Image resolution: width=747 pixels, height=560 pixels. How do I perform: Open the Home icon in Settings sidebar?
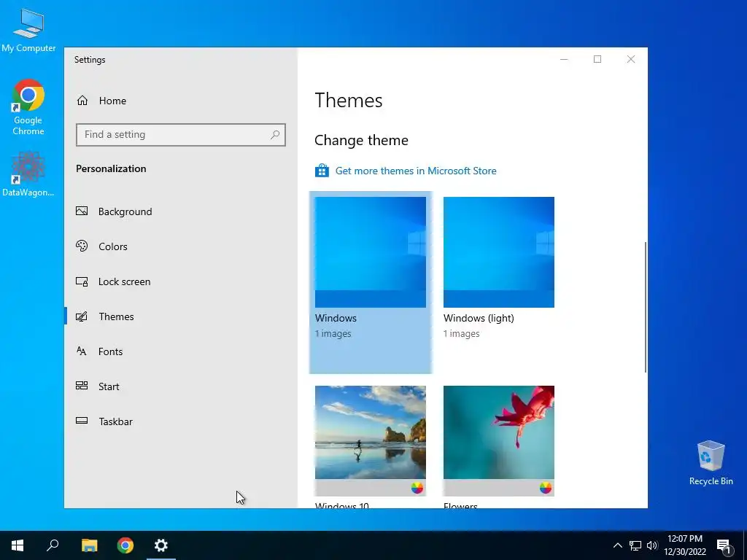(x=82, y=101)
